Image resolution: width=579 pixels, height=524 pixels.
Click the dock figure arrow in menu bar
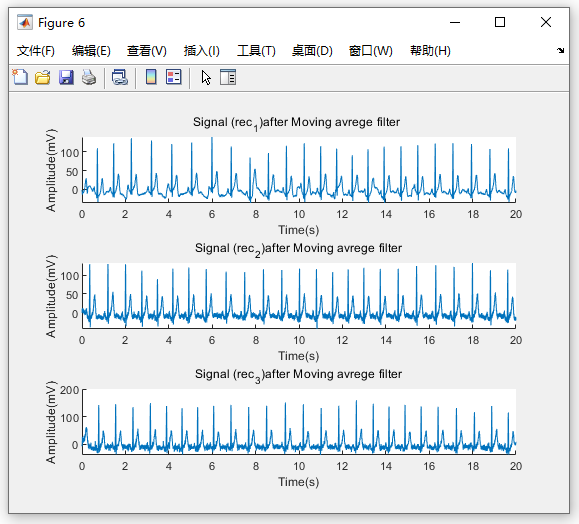pos(560,51)
